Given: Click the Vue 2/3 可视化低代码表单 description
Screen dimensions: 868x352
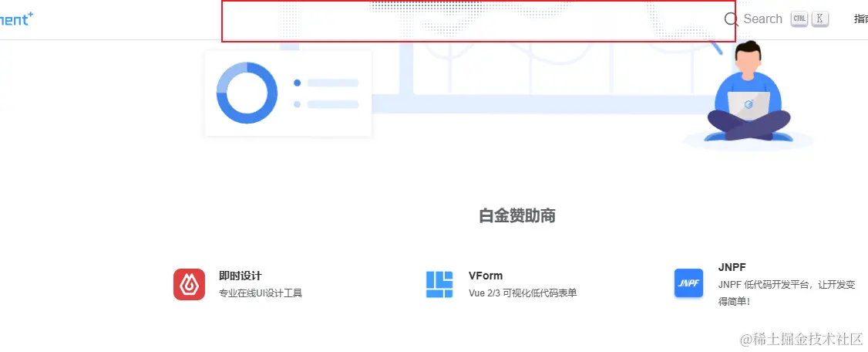Looking at the screenshot, I should click(523, 293).
